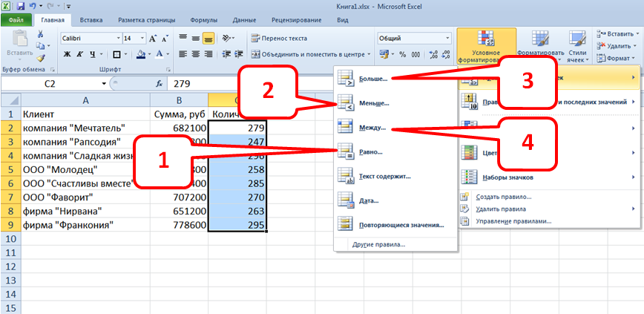
Task: Toggle italic К formatting
Action: pyautogui.click(x=79, y=54)
